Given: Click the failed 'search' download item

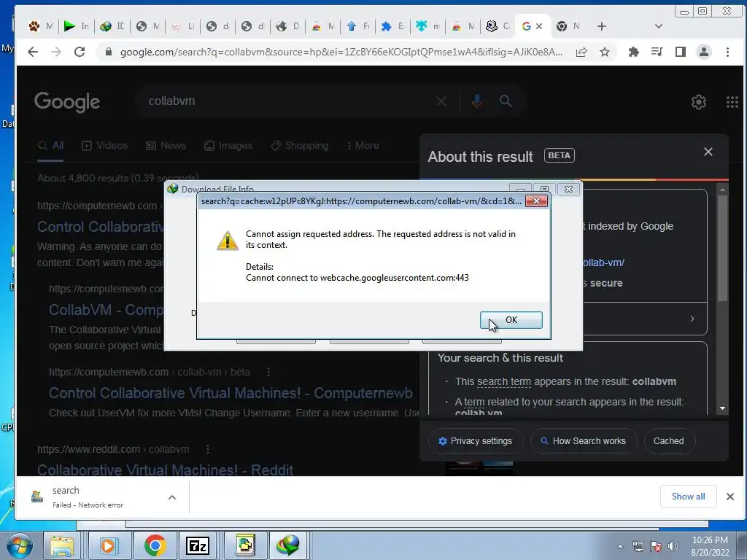Looking at the screenshot, I should 90,497.
